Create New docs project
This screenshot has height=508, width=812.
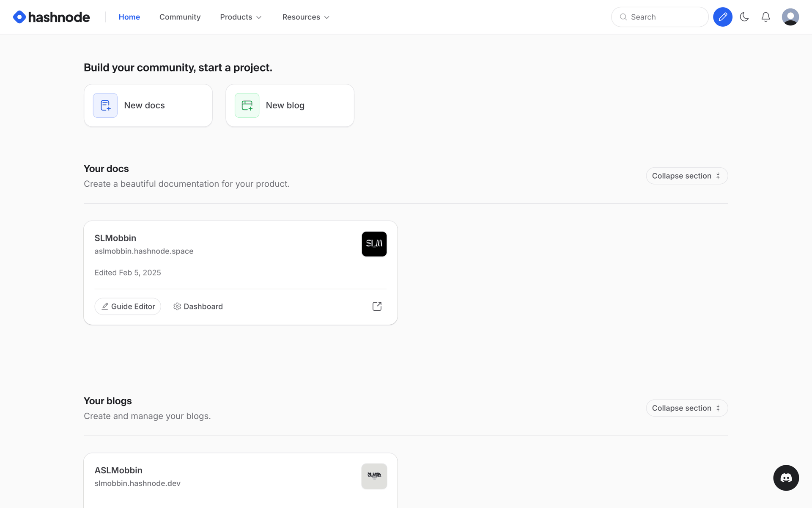pos(148,105)
